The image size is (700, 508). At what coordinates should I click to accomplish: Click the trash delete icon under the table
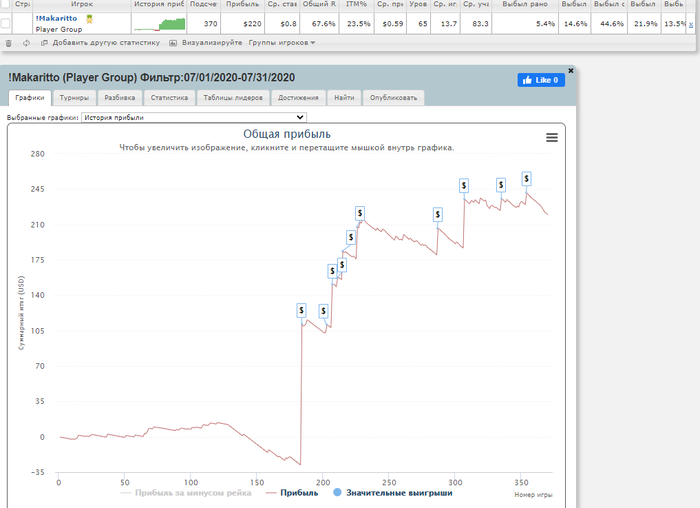point(8,43)
